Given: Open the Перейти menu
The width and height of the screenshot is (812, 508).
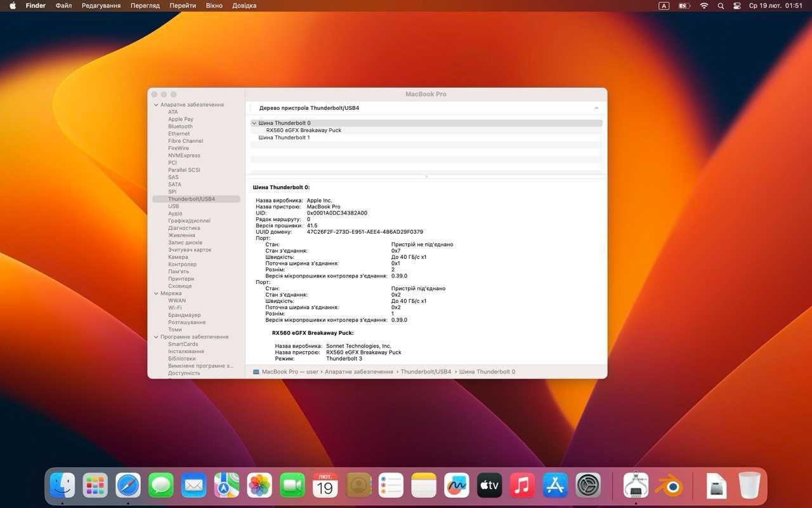Looking at the screenshot, I should coord(183,6).
